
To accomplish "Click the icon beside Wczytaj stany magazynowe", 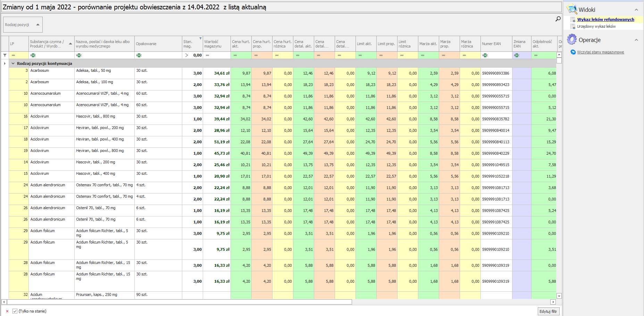I will pyautogui.click(x=573, y=52).
